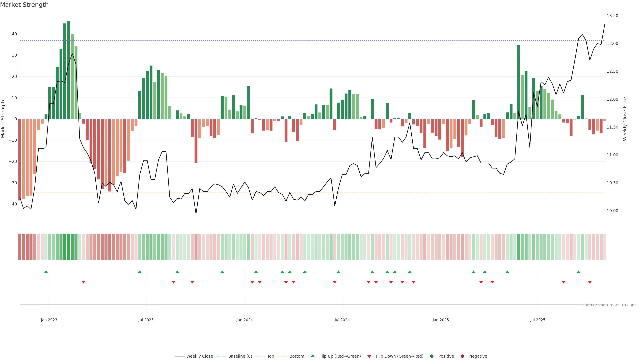This screenshot has width=644, height=362.
Task: Click the source: sharemaestro.com text
Action: pyautogui.click(x=609, y=305)
